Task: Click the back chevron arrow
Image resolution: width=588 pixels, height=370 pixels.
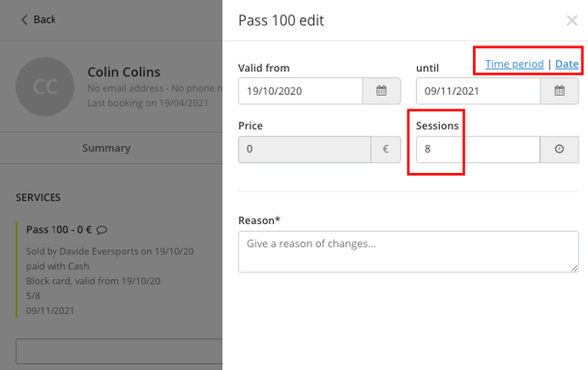Action: 24,19
